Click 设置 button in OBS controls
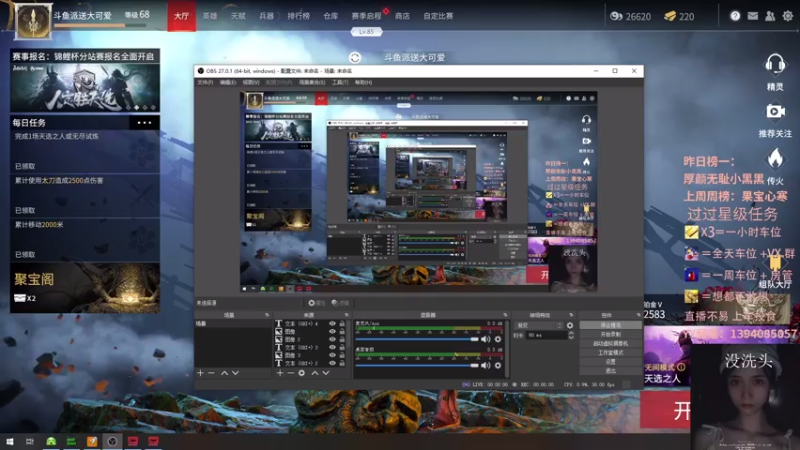The width and height of the screenshot is (800, 450). click(610, 362)
